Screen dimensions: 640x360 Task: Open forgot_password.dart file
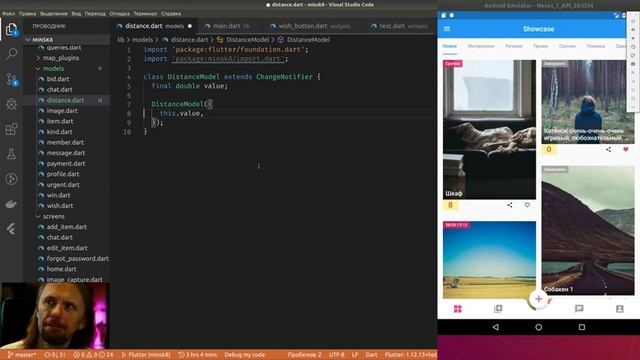point(78,258)
